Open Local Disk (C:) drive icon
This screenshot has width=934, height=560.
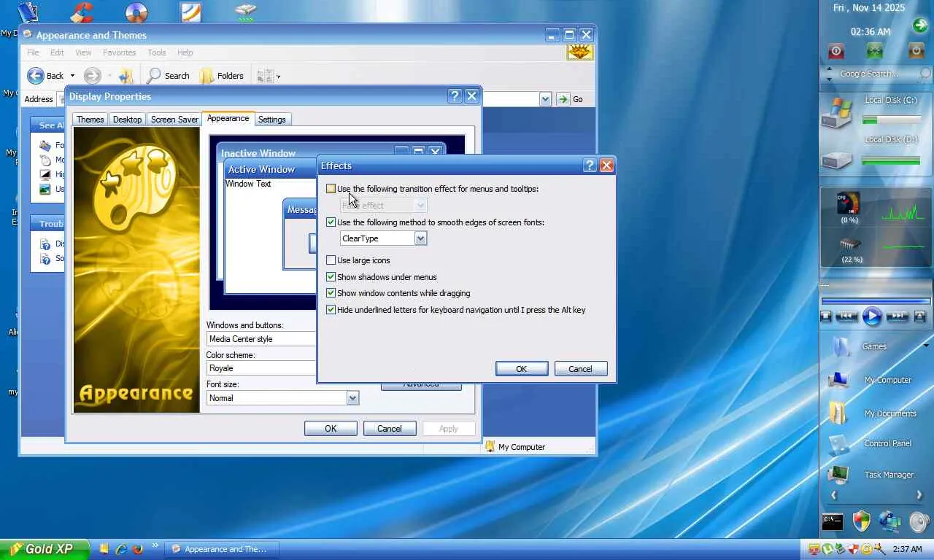pyautogui.click(x=836, y=113)
